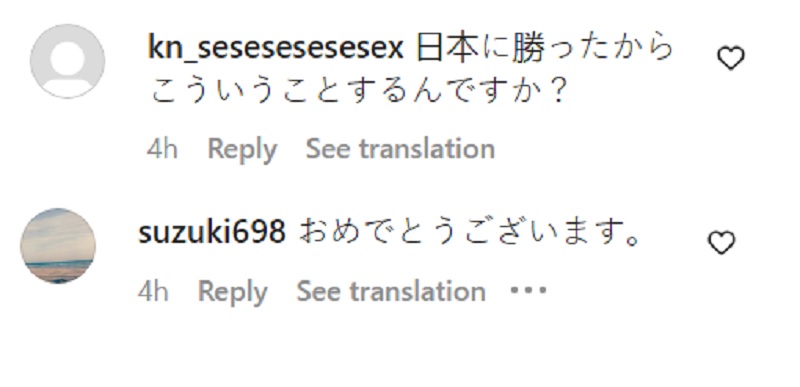Click the 4h timestamp under kn_sesesesesesex's comment
This screenshot has height=387, width=800.
[x=162, y=149]
